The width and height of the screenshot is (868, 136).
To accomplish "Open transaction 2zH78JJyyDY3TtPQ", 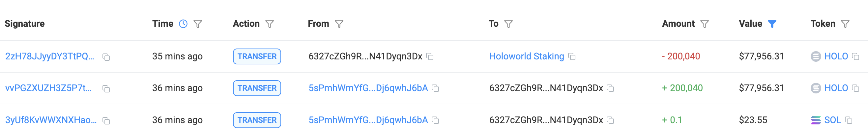I will [49, 56].
